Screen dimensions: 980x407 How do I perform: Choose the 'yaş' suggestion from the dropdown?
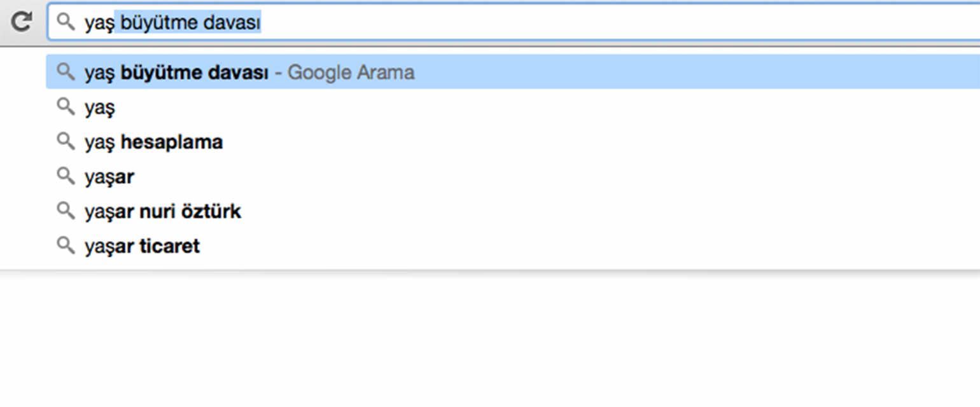pyautogui.click(x=513, y=107)
